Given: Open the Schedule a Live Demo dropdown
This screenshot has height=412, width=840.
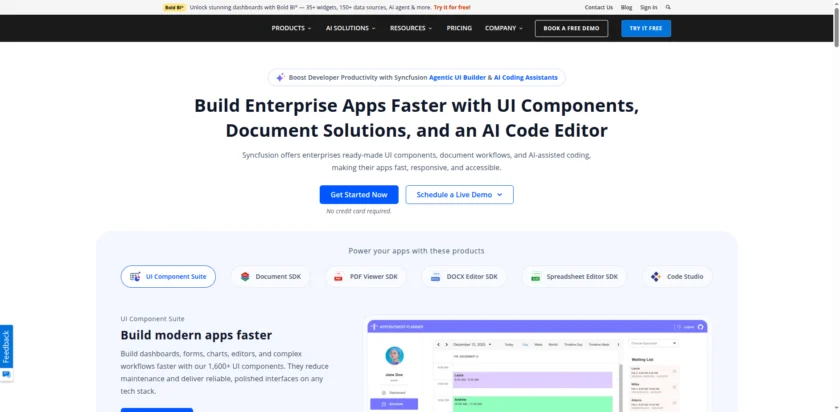Looking at the screenshot, I should point(459,194).
